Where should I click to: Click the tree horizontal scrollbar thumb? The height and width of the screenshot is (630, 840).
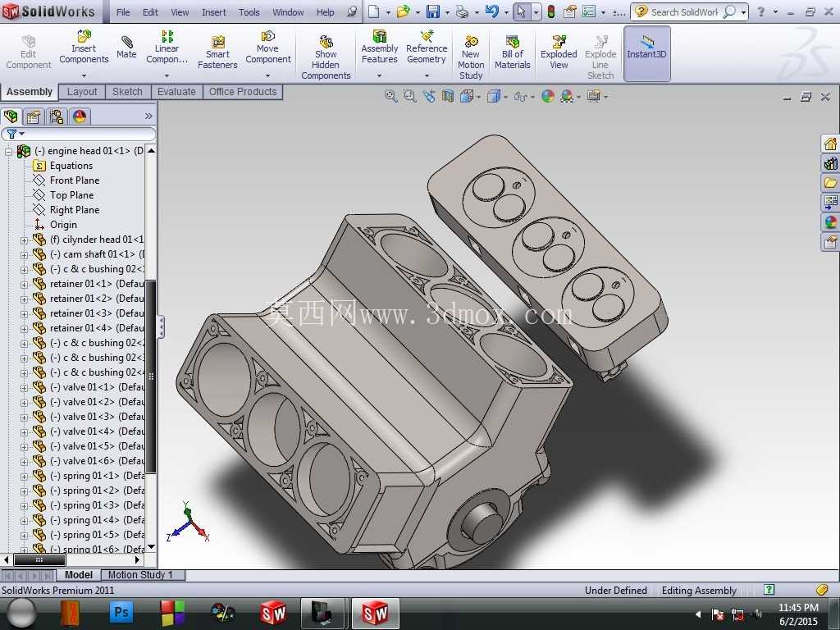[x=39, y=559]
